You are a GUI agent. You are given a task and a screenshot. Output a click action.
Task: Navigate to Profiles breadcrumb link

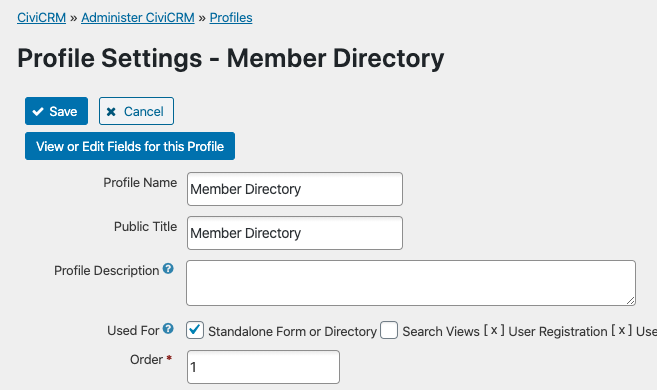[x=231, y=18]
